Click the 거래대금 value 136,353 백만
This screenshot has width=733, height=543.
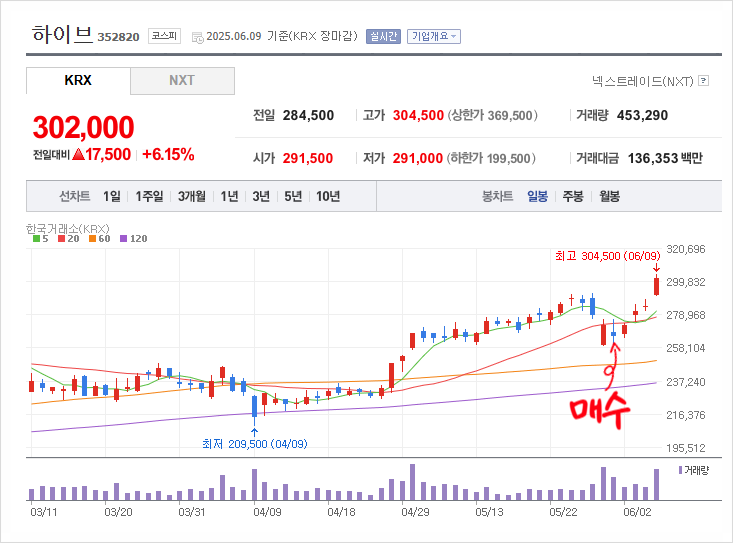665,158
